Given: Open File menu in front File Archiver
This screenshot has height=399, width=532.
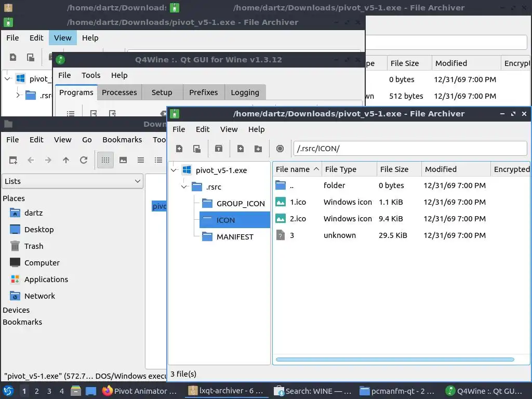Looking at the screenshot, I should pos(179,129).
